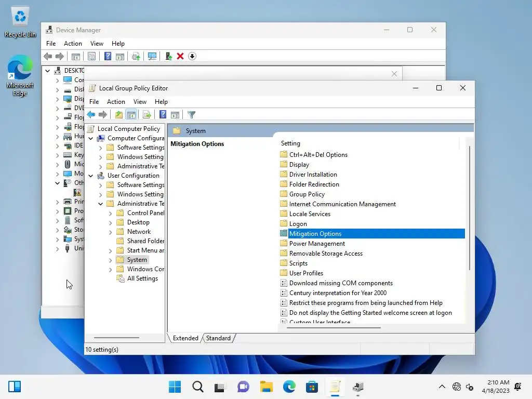
Task: Select Power Management folder in list
Action: [317, 244]
